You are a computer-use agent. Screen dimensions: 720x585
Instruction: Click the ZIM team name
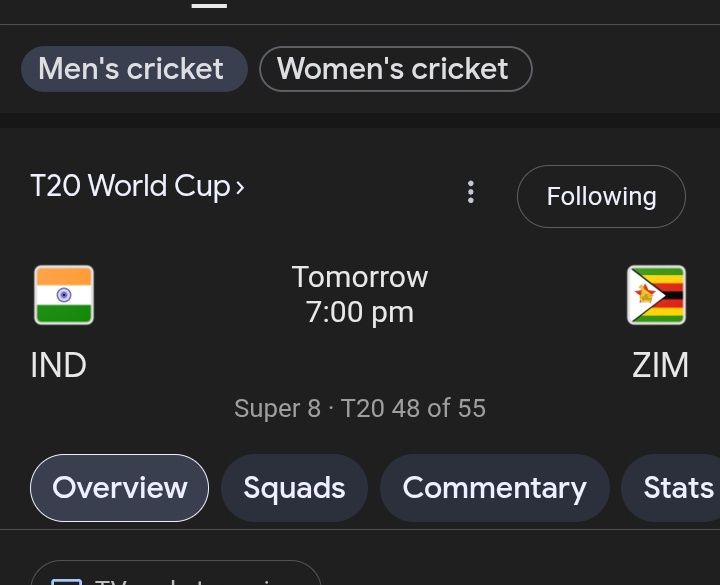point(660,366)
